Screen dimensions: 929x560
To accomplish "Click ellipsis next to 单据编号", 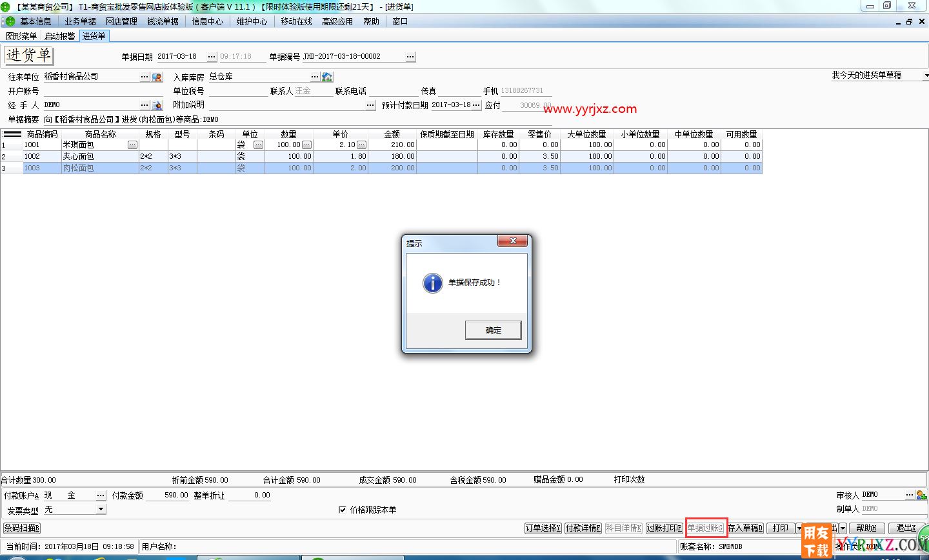I will (x=410, y=57).
